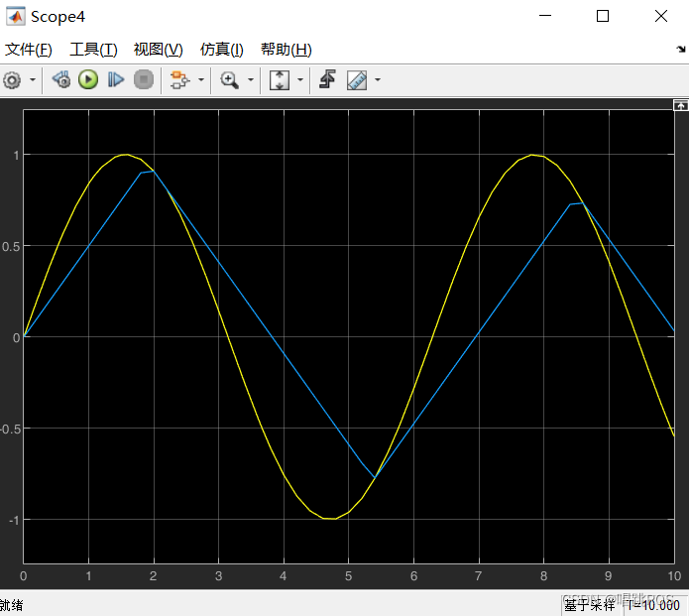Click the stop simulation button
Viewport: 689px width, 616px height.
(x=143, y=80)
